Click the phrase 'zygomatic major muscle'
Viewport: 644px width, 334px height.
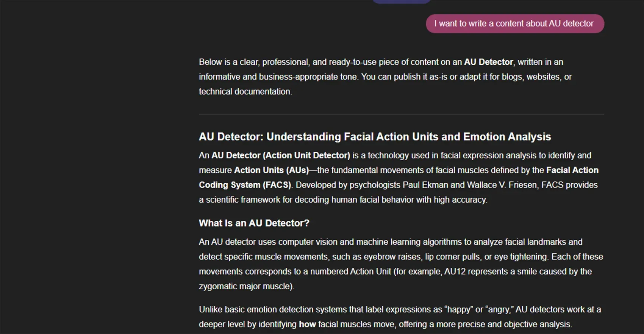point(245,286)
